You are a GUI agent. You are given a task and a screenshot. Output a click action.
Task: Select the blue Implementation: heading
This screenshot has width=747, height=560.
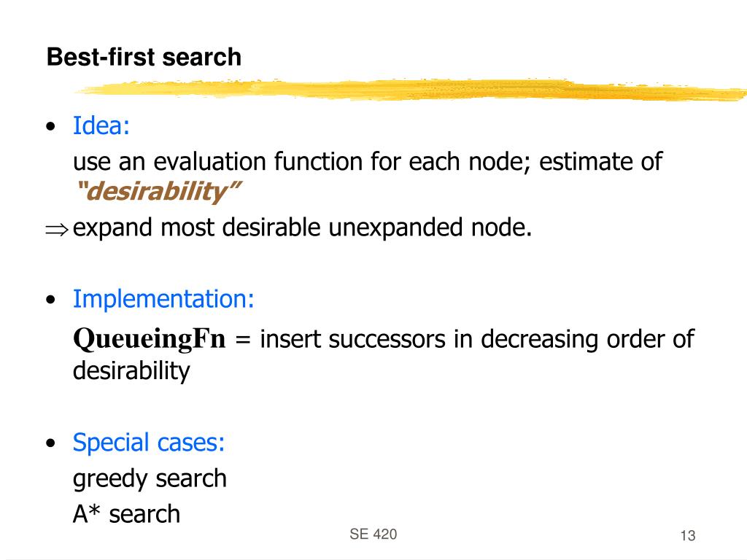pyautogui.click(x=163, y=300)
